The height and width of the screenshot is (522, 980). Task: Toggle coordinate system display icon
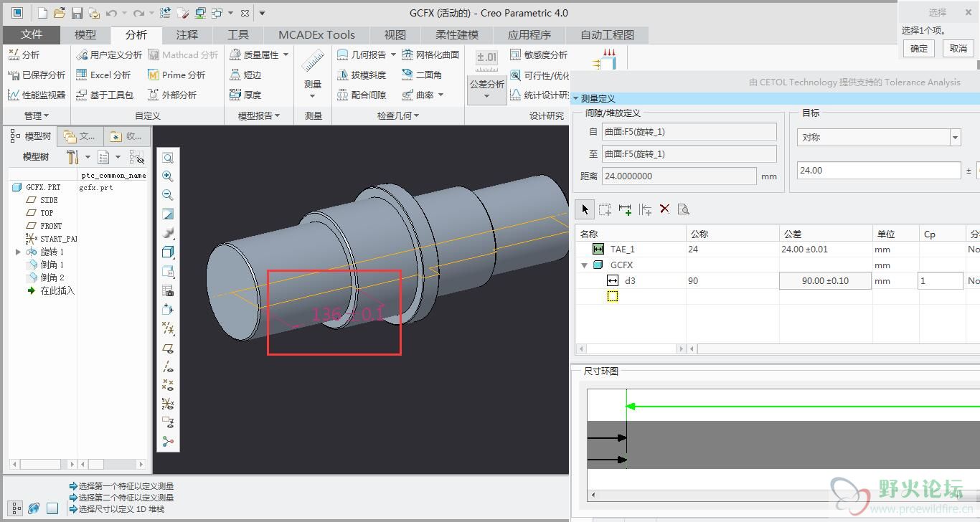[168, 404]
